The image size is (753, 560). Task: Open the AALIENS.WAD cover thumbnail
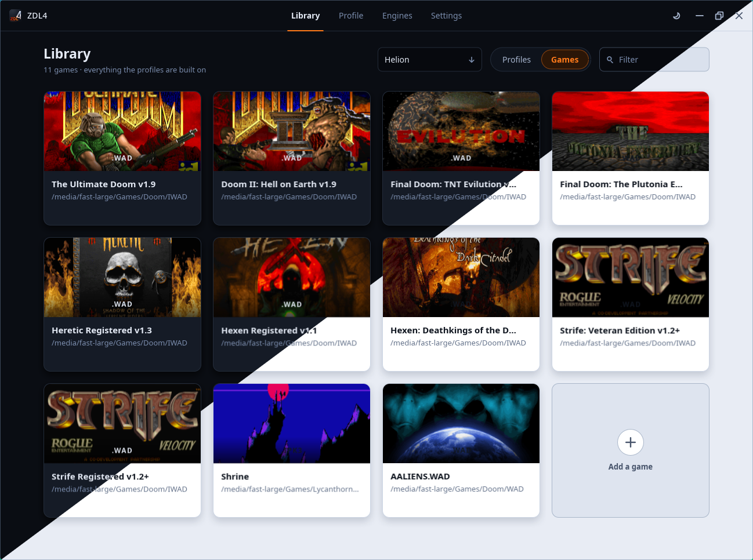coord(461,423)
